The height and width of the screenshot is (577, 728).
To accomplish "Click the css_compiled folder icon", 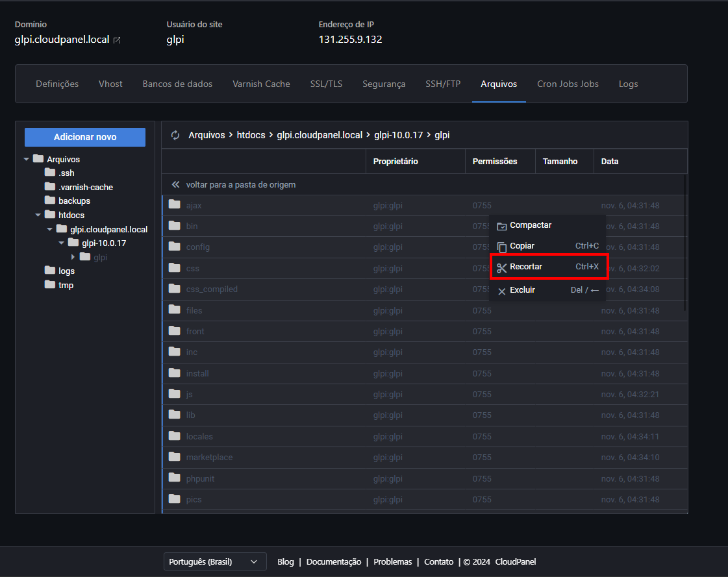I will [x=175, y=289].
